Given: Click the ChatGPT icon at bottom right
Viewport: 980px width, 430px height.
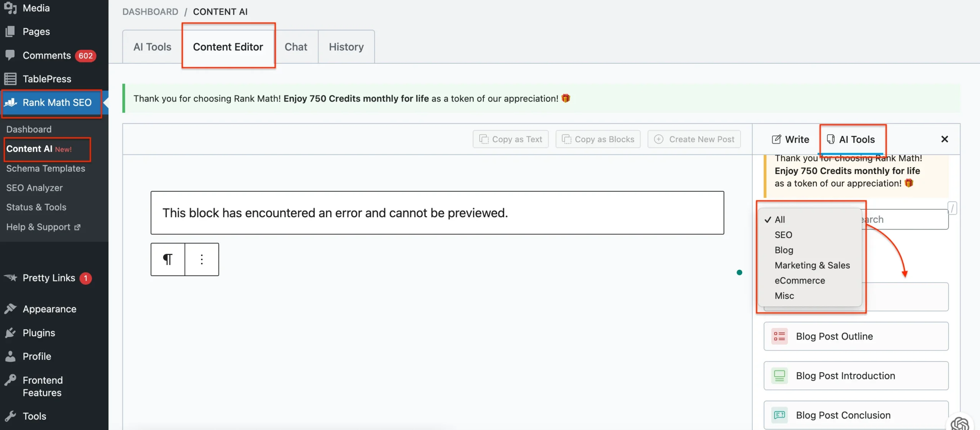Looking at the screenshot, I should 959,423.
